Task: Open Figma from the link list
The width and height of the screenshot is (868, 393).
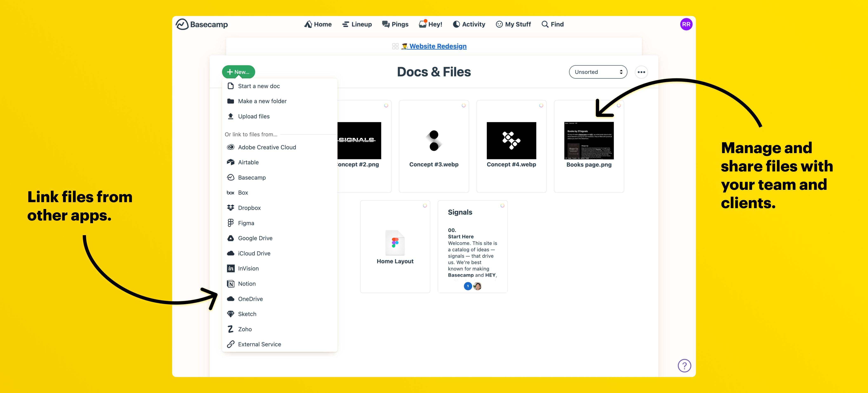Action: click(246, 223)
